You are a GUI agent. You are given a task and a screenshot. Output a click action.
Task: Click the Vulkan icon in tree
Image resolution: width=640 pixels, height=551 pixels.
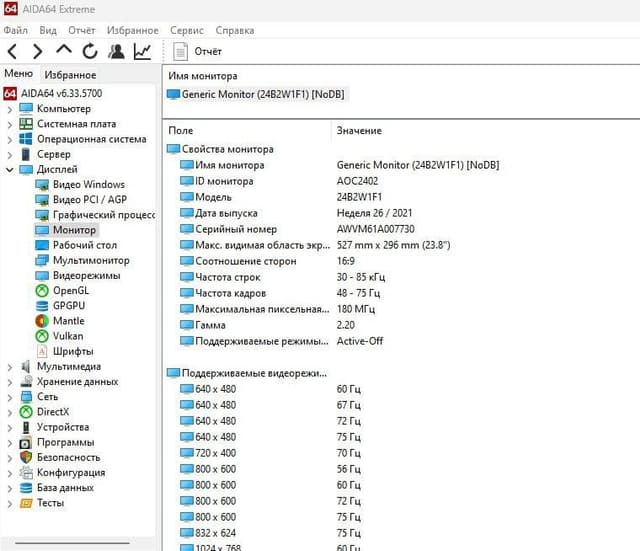42,336
